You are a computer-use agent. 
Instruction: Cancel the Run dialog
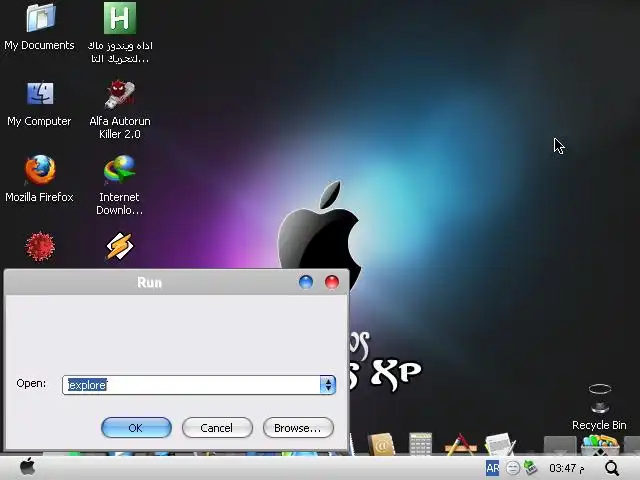(x=217, y=428)
